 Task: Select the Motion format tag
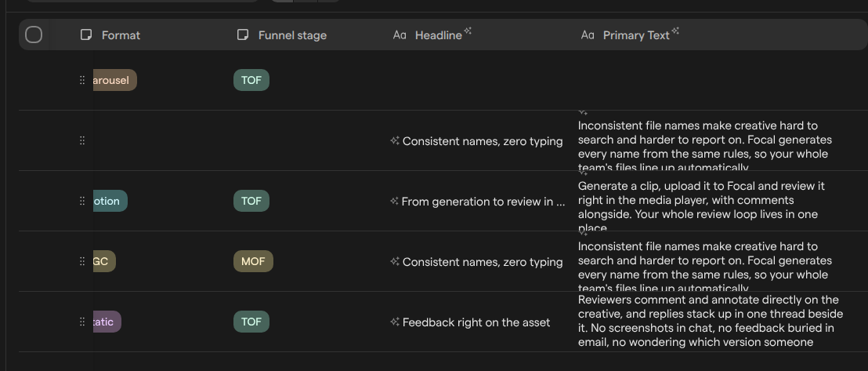110,202
